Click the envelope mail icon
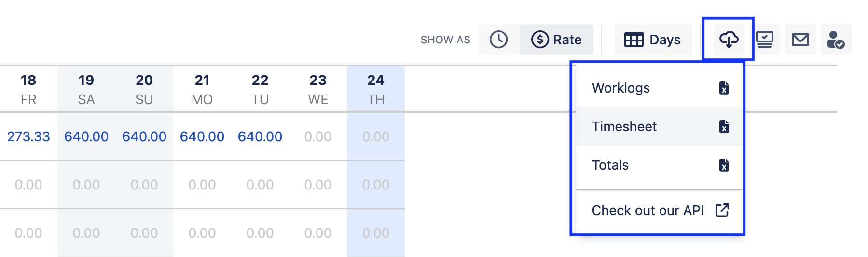868x257 pixels. click(800, 40)
